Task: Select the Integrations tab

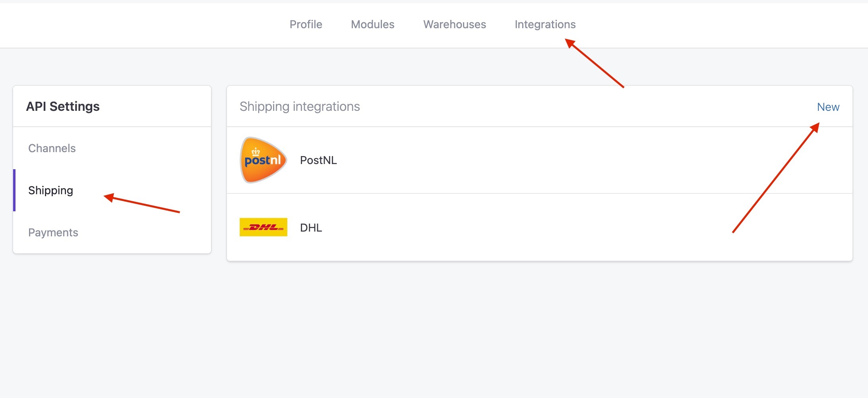Action: coord(545,25)
